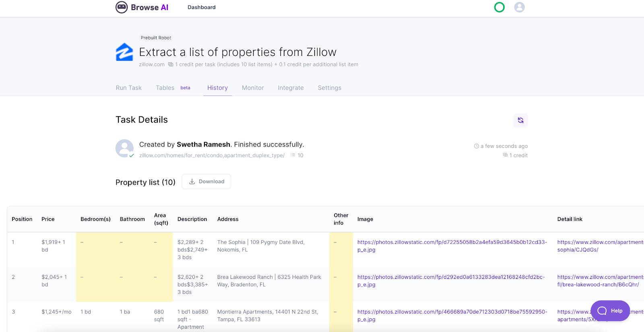Click the Description column header
Image resolution: width=644 pixels, height=332 pixels.
pyautogui.click(x=192, y=219)
